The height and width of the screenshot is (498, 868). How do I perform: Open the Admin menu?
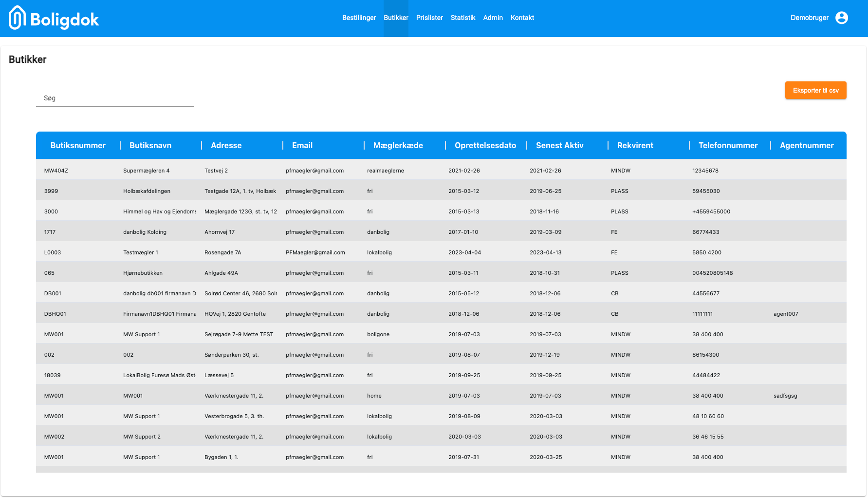pyautogui.click(x=493, y=18)
